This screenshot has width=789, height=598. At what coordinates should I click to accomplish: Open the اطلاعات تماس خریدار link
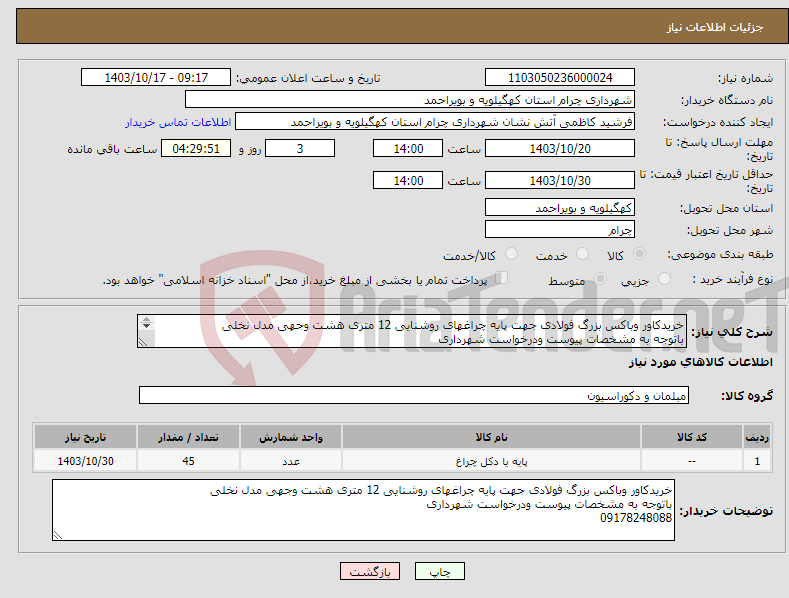coord(178,122)
